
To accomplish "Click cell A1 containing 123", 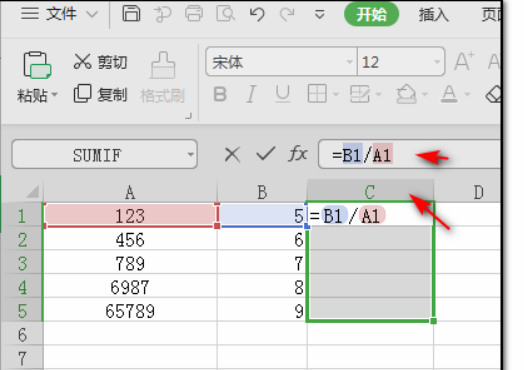I will click(x=130, y=215).
